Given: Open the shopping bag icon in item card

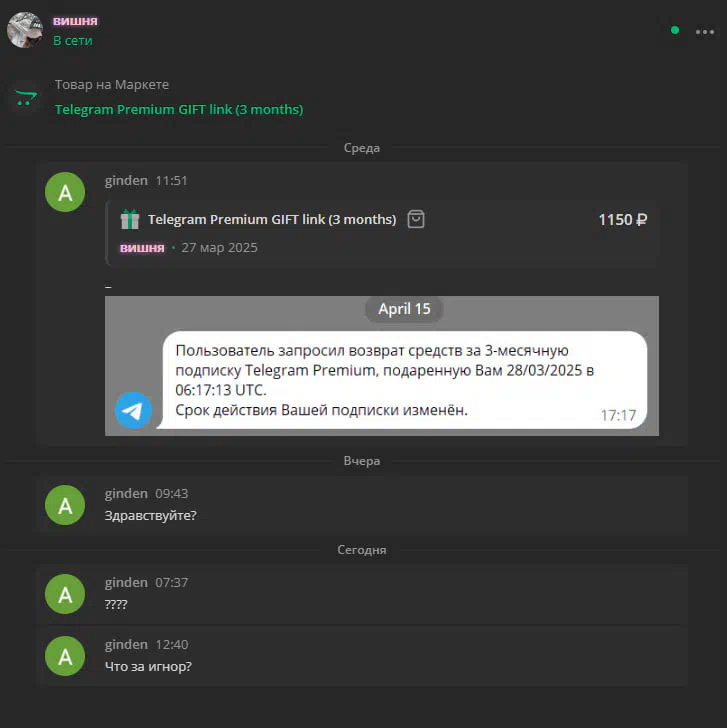Looking at the screenshot, I should coord(416,219).
